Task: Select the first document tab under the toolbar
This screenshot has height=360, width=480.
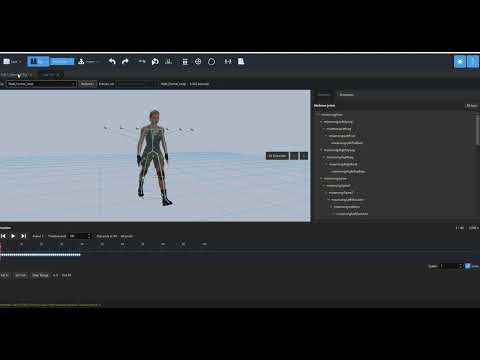Action: coord(14,75)
